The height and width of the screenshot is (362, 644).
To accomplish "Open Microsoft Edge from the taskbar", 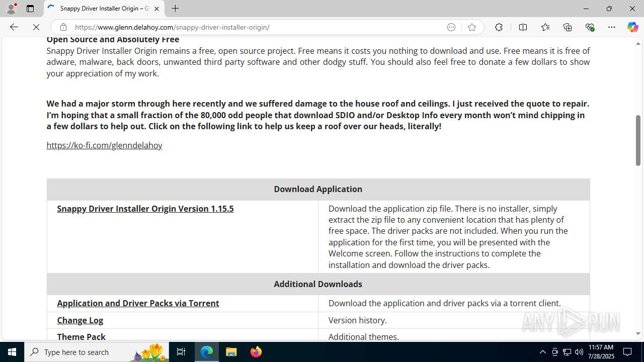I will [207, 352].
